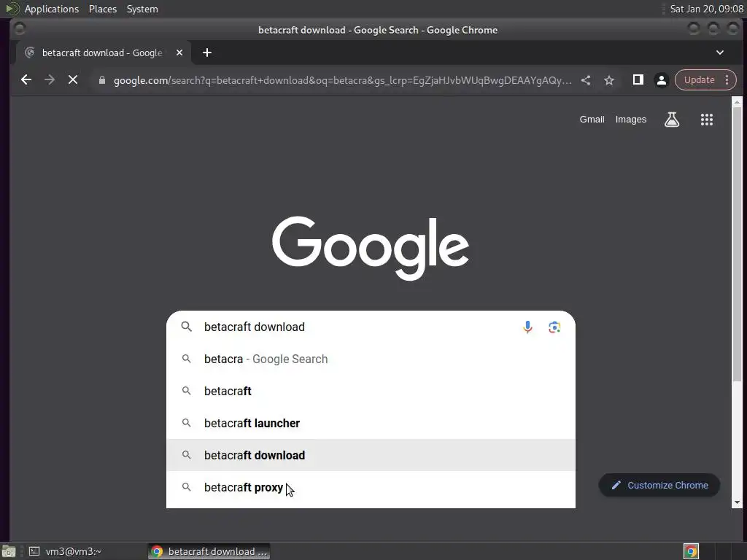
Task: Open the System menu
Action: (142, 9)
